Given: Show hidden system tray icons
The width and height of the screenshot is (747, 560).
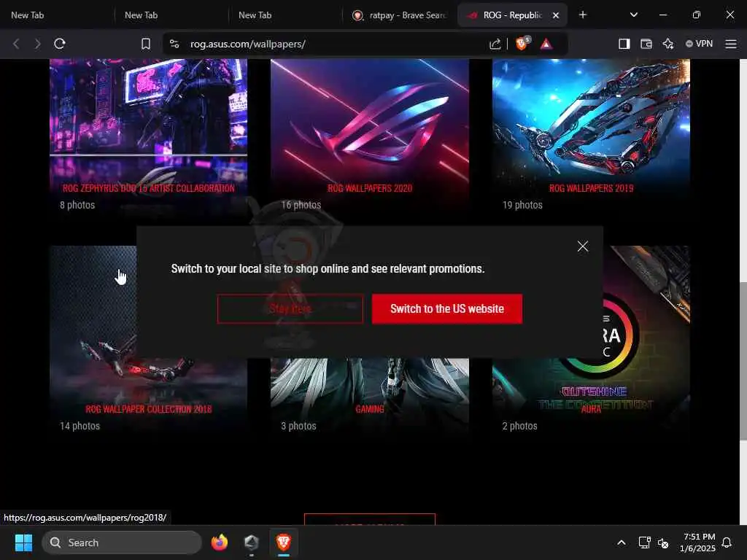Looking at the screenshot, I should tap(622, 542).
